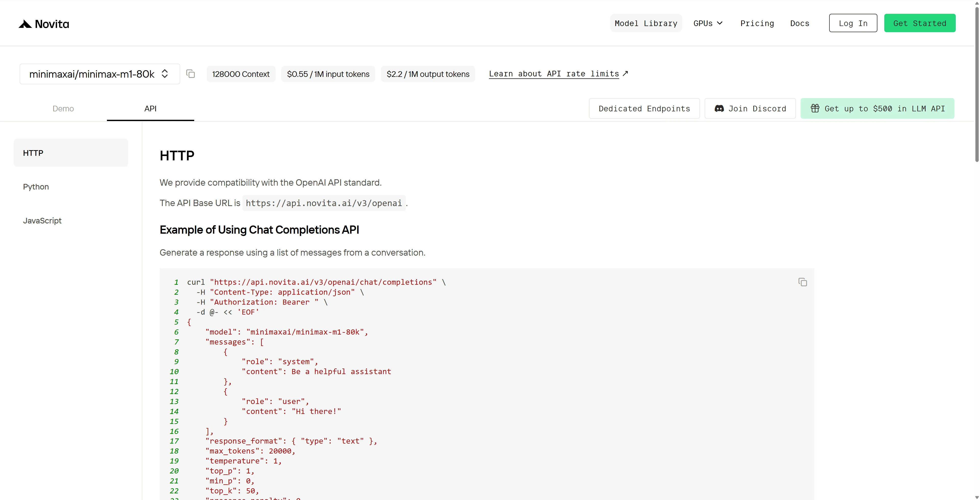Copy the model name with copy icon
This screenshot has width=980, height=500.
191,74
